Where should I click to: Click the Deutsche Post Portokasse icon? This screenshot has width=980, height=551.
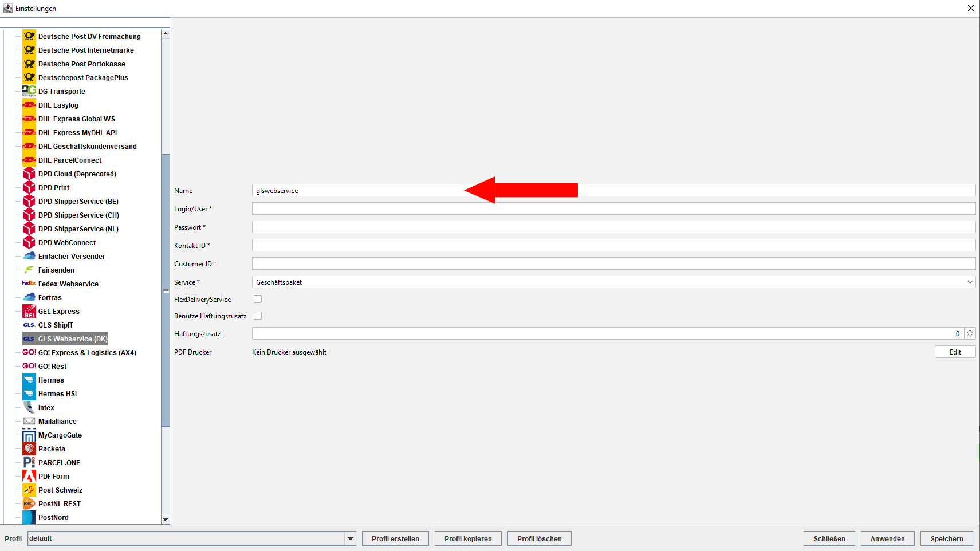[x=29, y=64]
